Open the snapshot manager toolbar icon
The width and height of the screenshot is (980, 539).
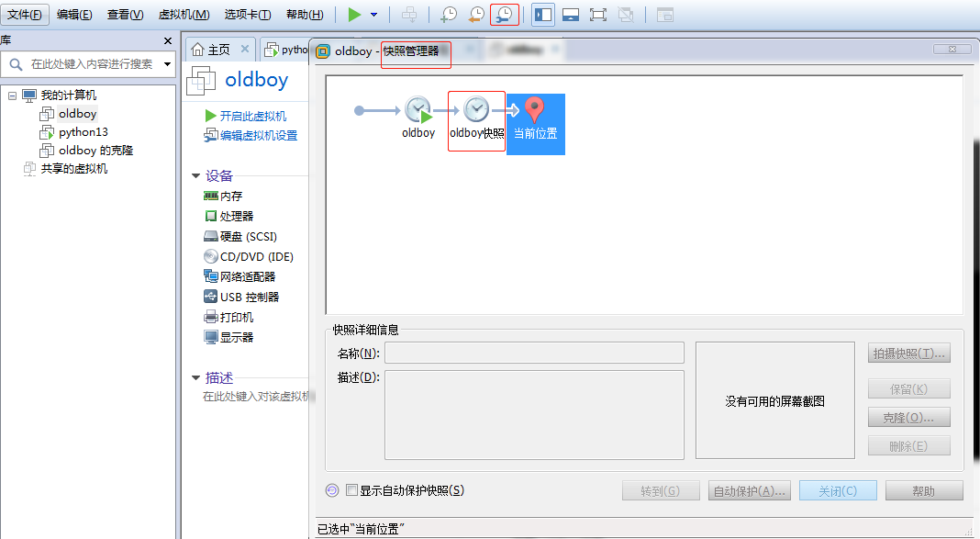(x=505, y=15)
